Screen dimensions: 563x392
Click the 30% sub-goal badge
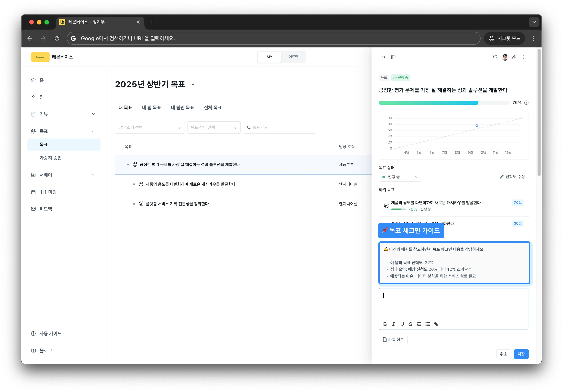517,223
